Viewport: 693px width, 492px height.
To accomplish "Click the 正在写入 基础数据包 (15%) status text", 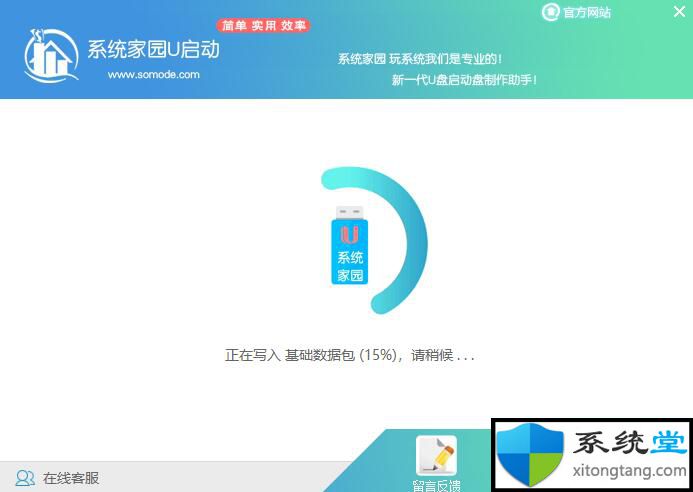I will point(350,355).
